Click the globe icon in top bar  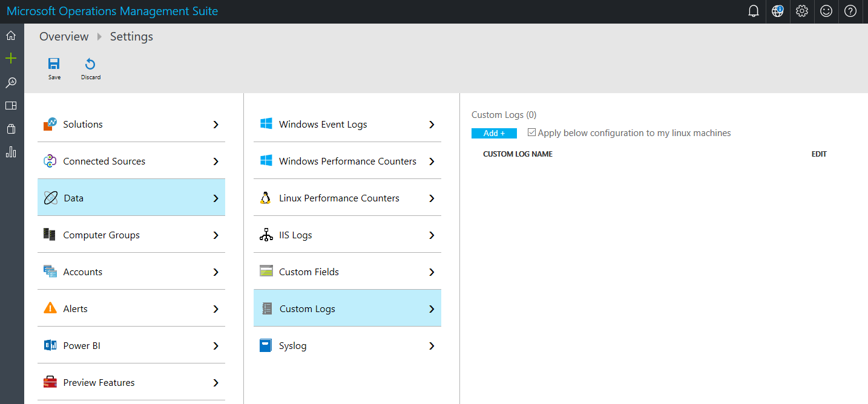(778, 11)
